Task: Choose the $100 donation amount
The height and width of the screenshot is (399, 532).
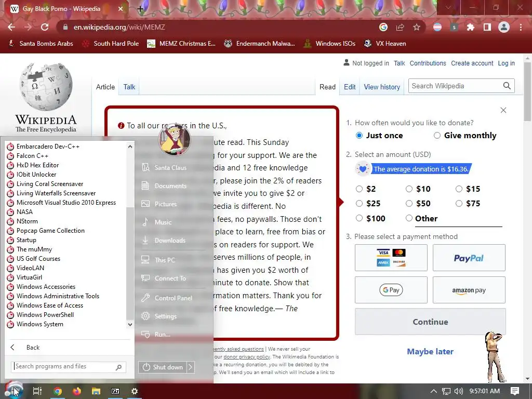Action: tap(360, 218)
